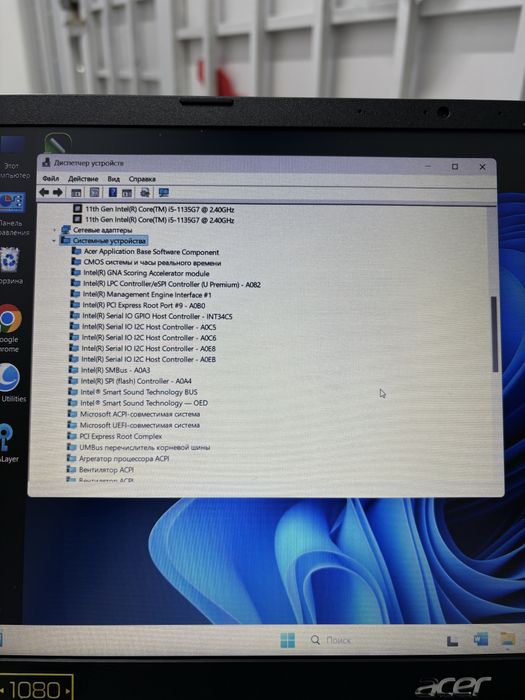Select Корзина recycle bin desktop icon
This screenshot has height=700, width=525.
(11, 266)
